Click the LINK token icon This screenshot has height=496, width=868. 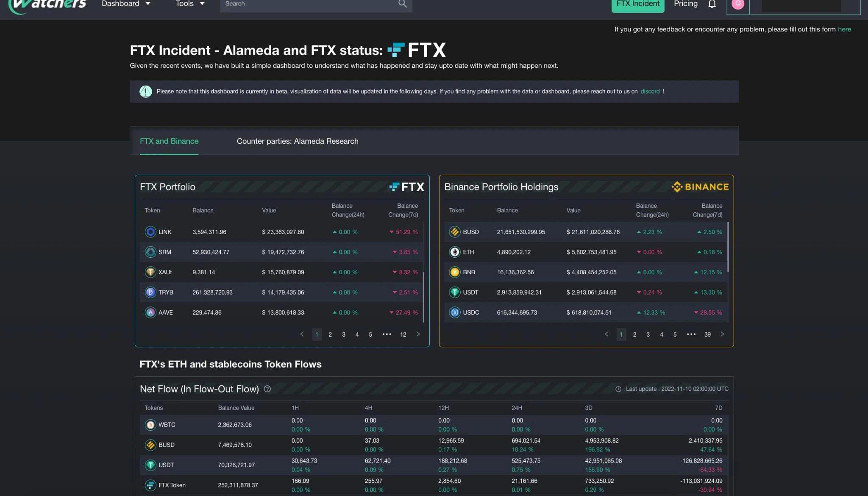[150, 232]
